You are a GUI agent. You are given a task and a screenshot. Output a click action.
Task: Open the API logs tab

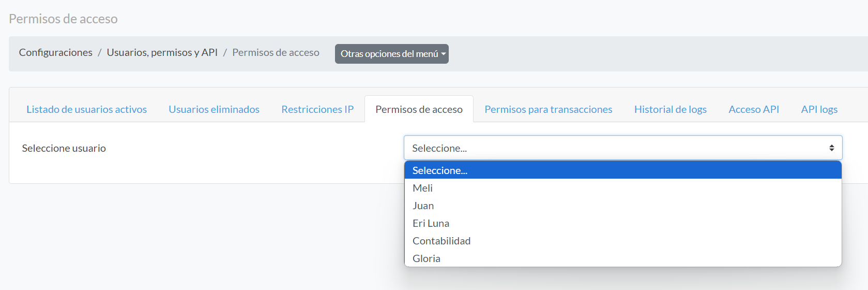[x=819, y=109]
